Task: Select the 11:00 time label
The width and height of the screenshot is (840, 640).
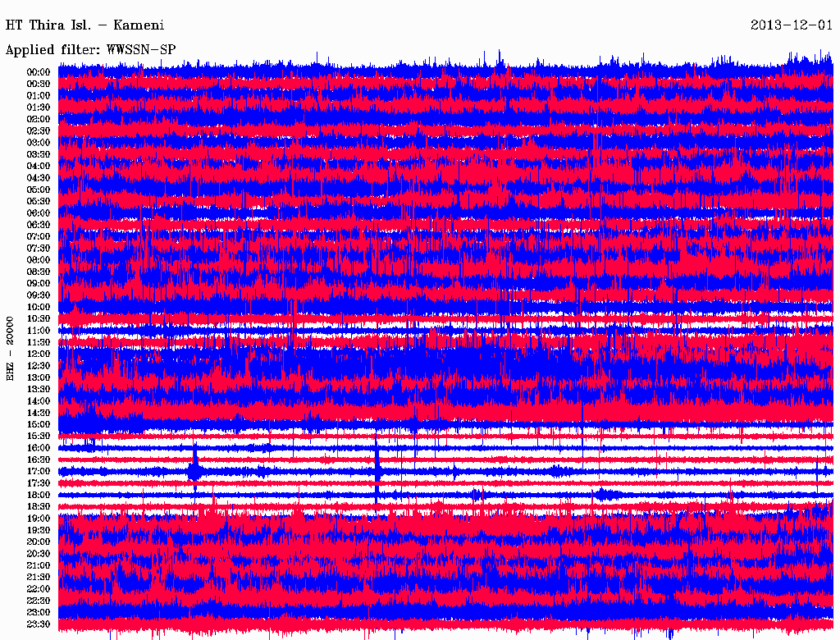Action: pos(39,331)
